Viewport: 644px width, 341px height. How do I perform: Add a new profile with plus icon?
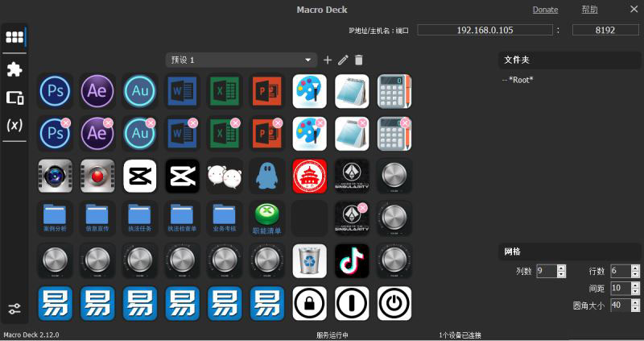[x=328, y=60]
